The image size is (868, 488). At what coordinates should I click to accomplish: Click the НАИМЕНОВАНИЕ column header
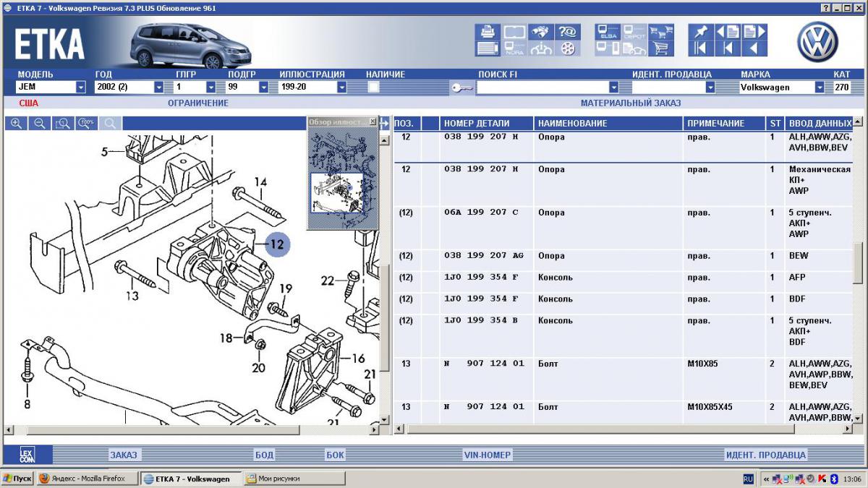(609, 124)
